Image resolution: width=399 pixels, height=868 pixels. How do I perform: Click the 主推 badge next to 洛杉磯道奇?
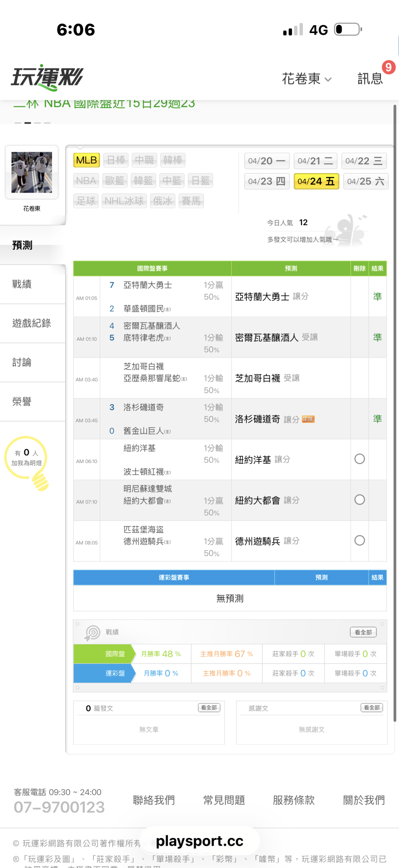pos(308,419)
